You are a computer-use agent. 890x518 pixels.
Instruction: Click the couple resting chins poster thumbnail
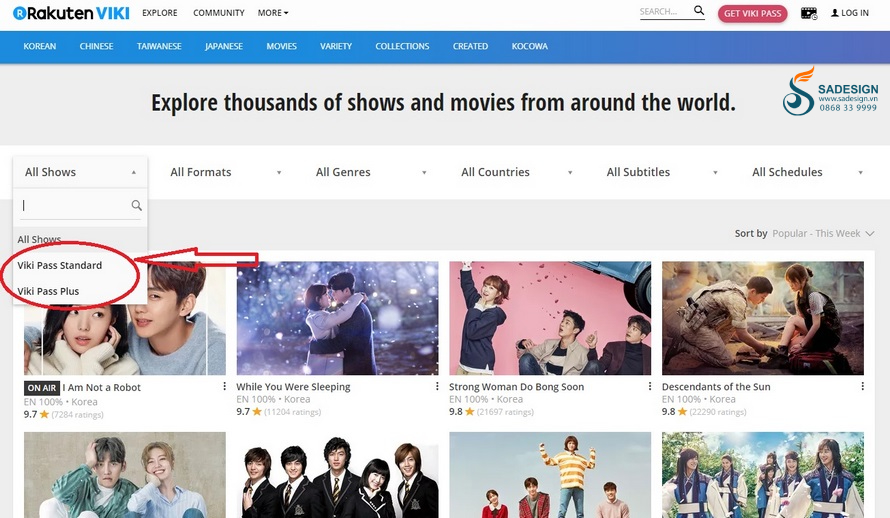point(124,475)
